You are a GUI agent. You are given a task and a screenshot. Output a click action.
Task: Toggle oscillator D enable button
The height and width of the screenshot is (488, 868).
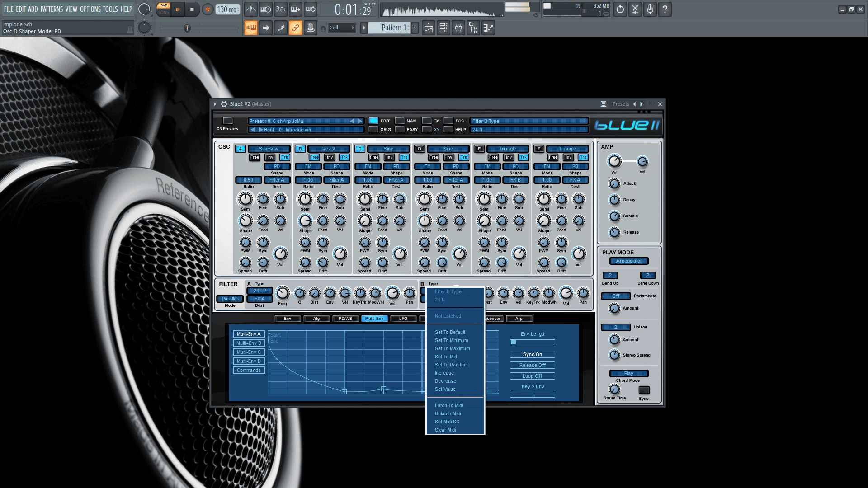[x=420, y=149]
